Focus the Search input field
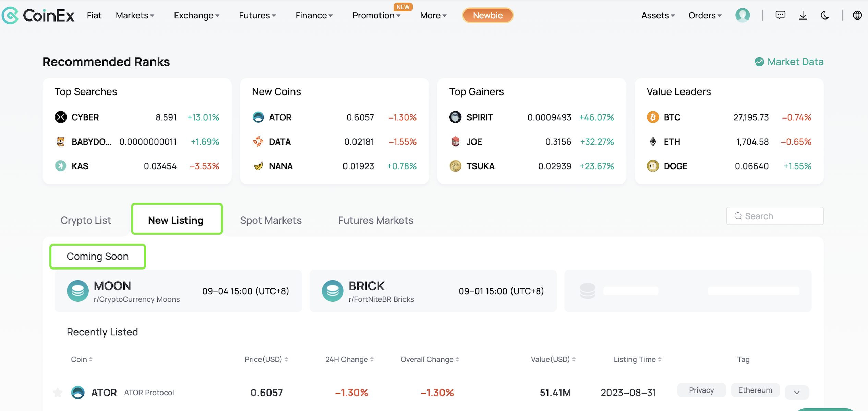This screenshot has width=868, height=411. point(775,216)
